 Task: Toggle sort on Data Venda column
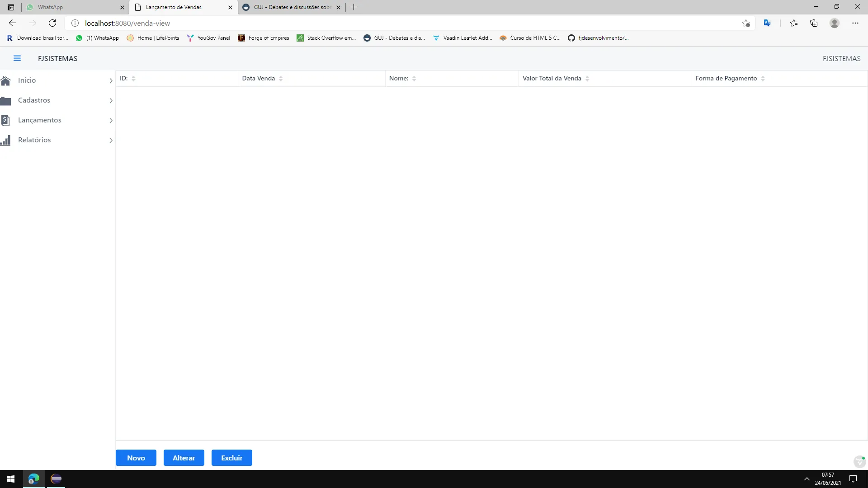coord(281,79)
